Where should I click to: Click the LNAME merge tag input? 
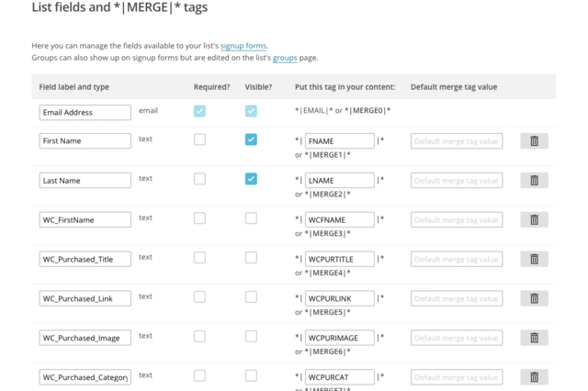point(340,181)
